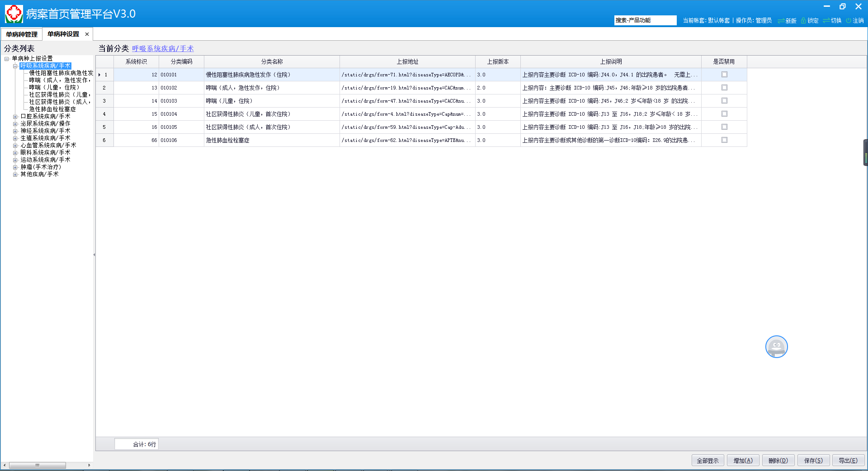Toggle 是否禁用 checkbox for 急性肺血栓栓塞症 row

[x=724, y=140]
